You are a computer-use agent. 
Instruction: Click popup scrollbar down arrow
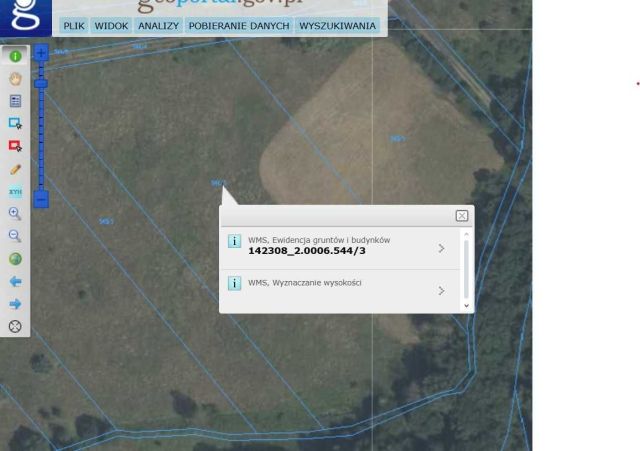(467, 306)
